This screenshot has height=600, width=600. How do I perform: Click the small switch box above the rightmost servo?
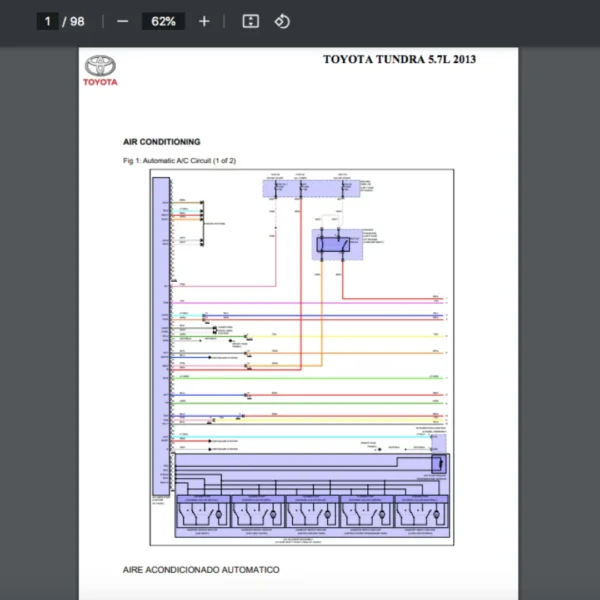[438, 464]
